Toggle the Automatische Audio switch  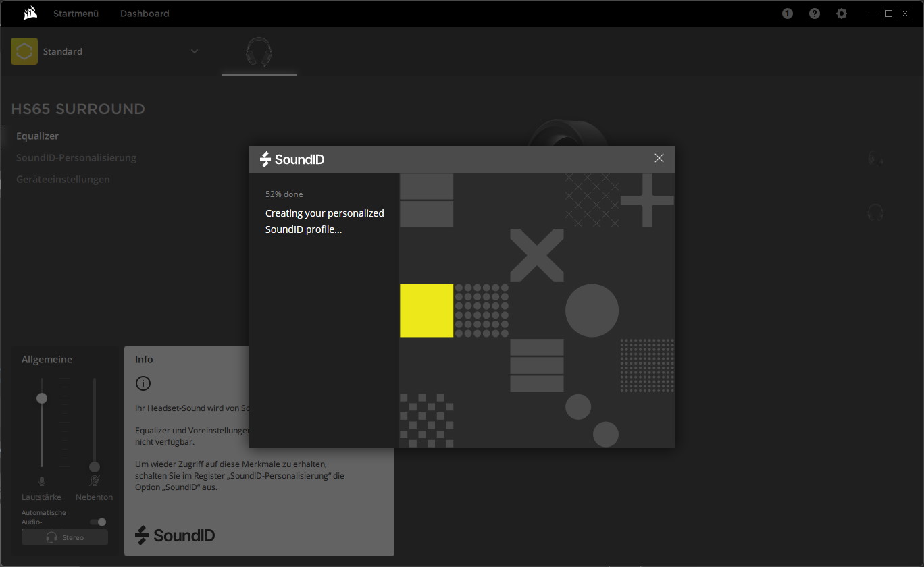(99, 522)
